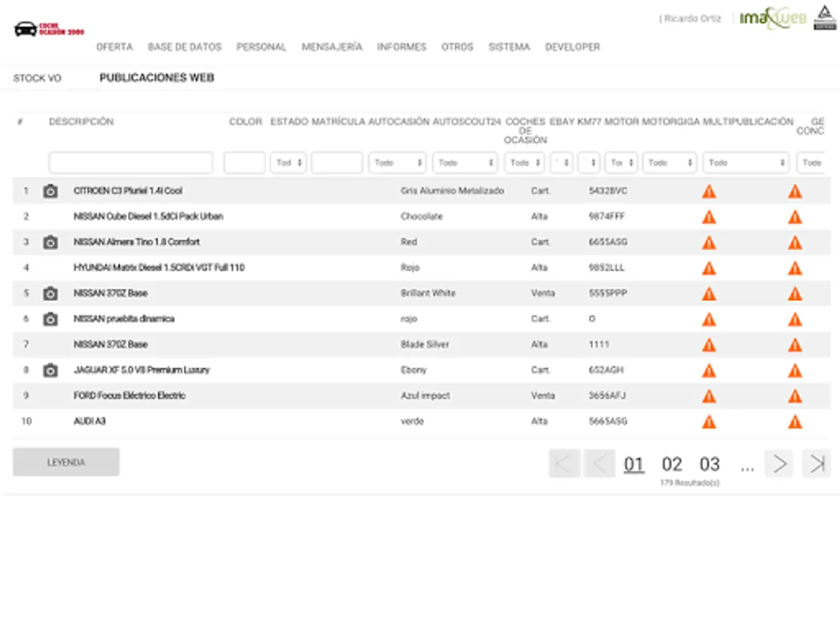Image resolution: width=840 pixels, height=630 pixels.
Task: Click left warning triangle in HYUNDAI Matrix row
Action: tap(709, 268)
